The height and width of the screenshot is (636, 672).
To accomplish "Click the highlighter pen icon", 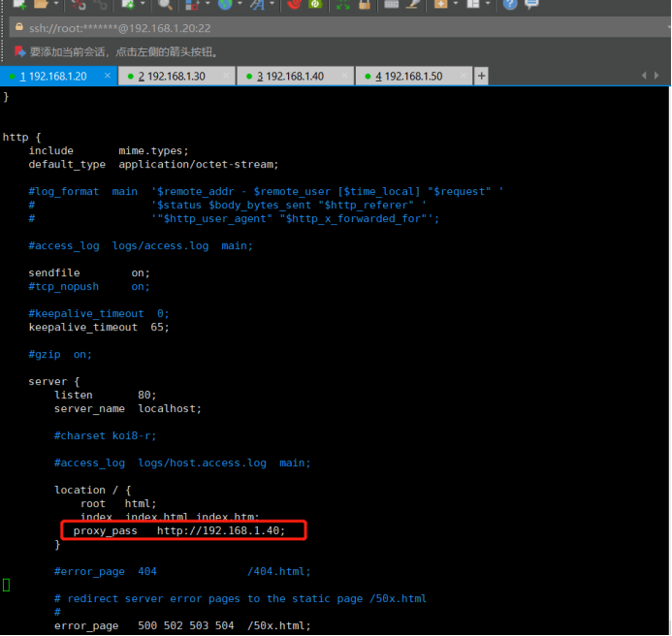I will (x=412, y=4).
